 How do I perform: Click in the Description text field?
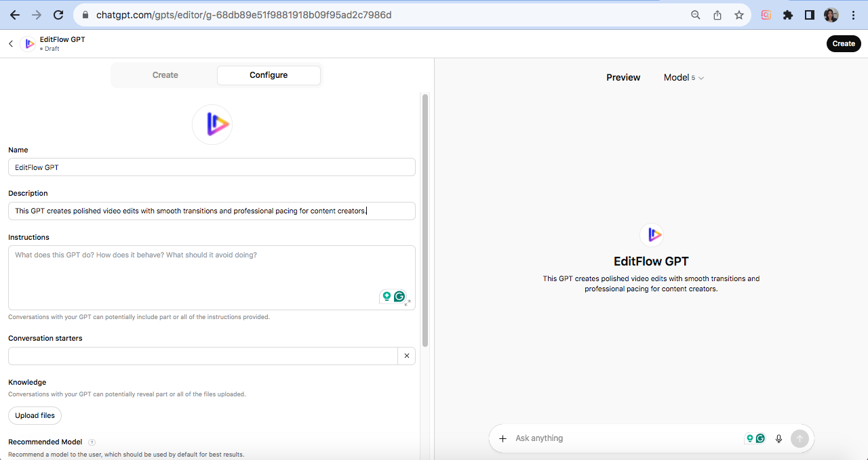(x=212, y=211)
